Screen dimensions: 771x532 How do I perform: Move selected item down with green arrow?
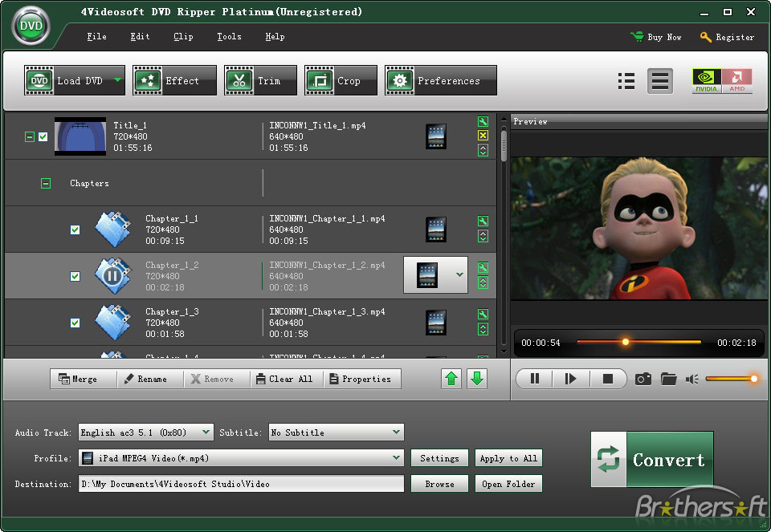(477, 379)
